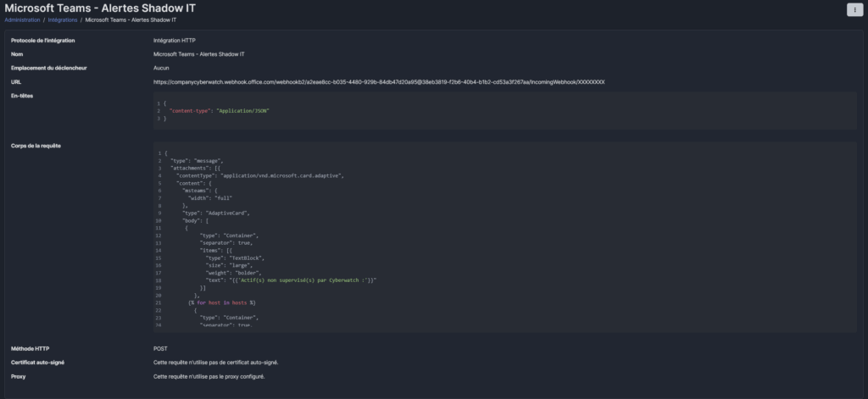Open the three-dot actions menu

[854, 10]
